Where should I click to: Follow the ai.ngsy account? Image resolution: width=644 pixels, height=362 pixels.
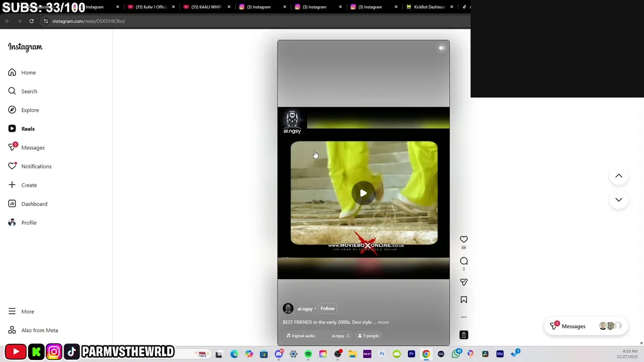[x=328, y=309]
